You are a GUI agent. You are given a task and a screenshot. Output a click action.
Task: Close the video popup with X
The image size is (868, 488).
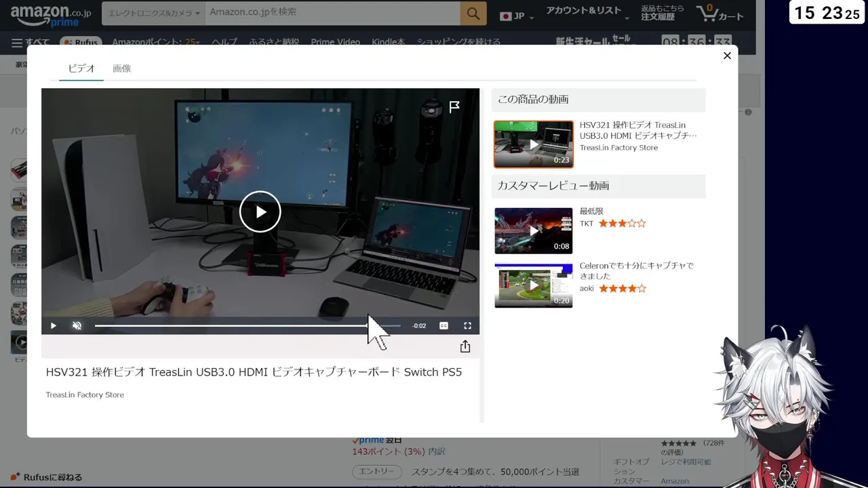pos(727,56)
